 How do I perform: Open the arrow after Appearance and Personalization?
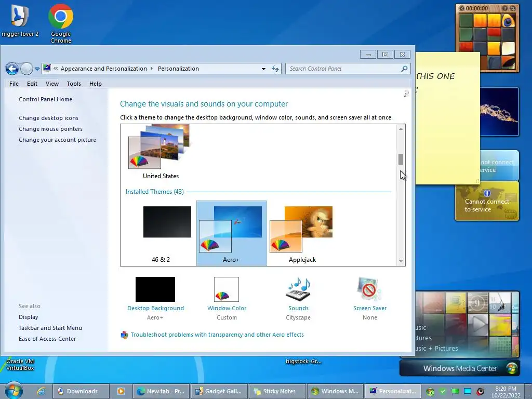click(152, 69)
